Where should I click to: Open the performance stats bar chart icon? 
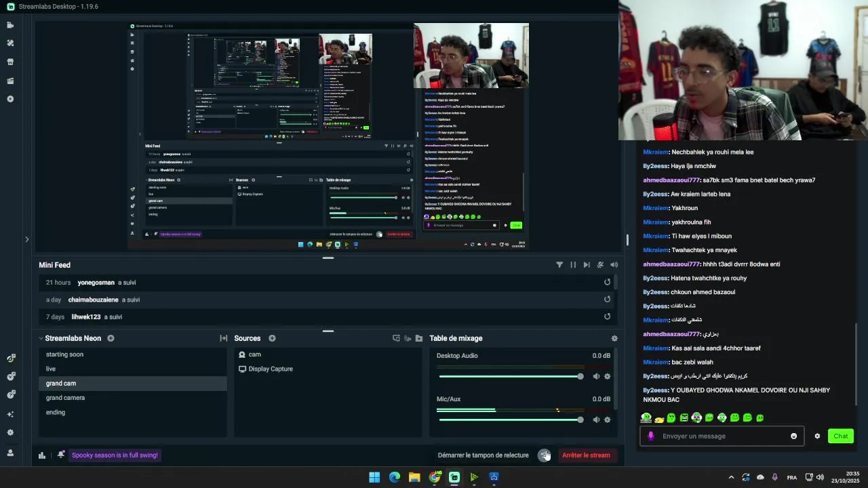[42, 455]
